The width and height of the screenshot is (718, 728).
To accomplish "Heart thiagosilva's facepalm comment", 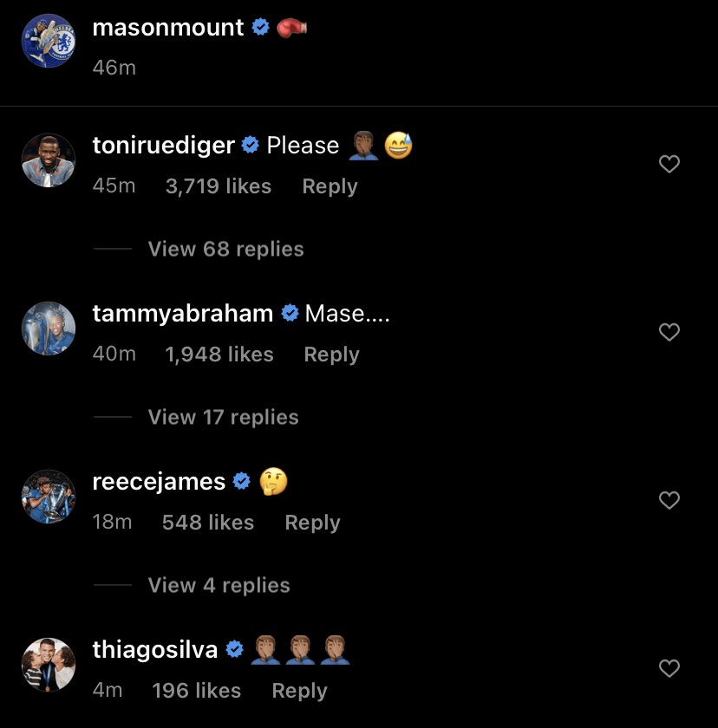I will tap(669, 668).
